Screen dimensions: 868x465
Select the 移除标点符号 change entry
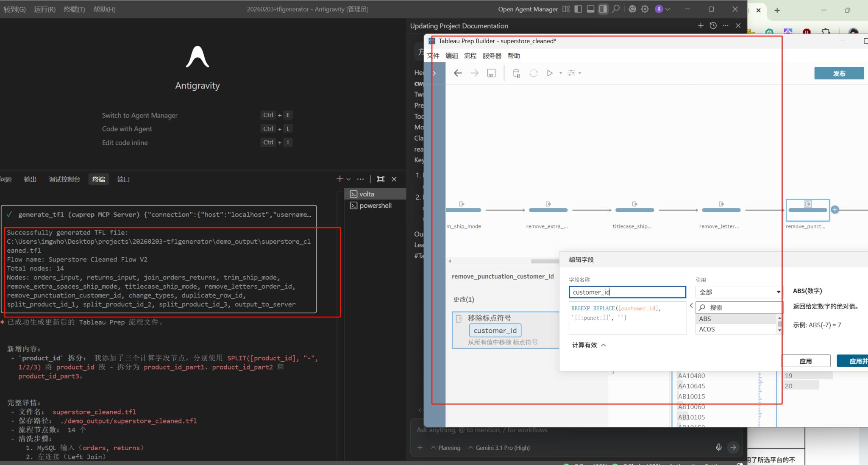point(506,330)
